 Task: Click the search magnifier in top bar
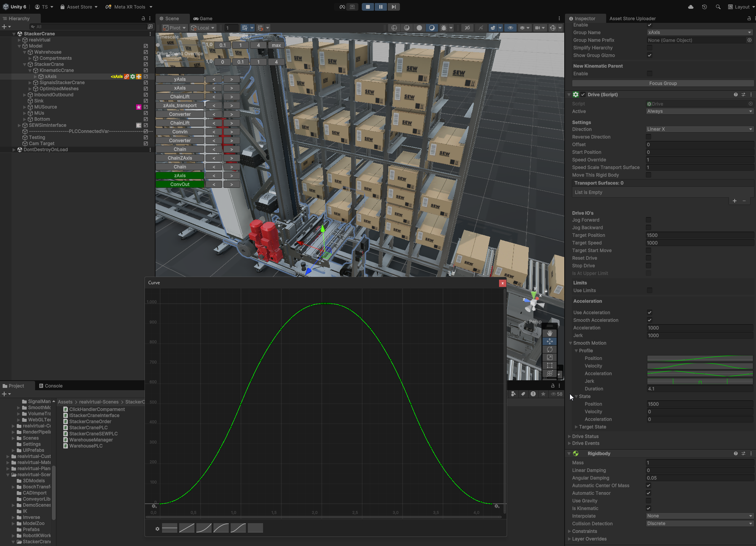point(718,7)
